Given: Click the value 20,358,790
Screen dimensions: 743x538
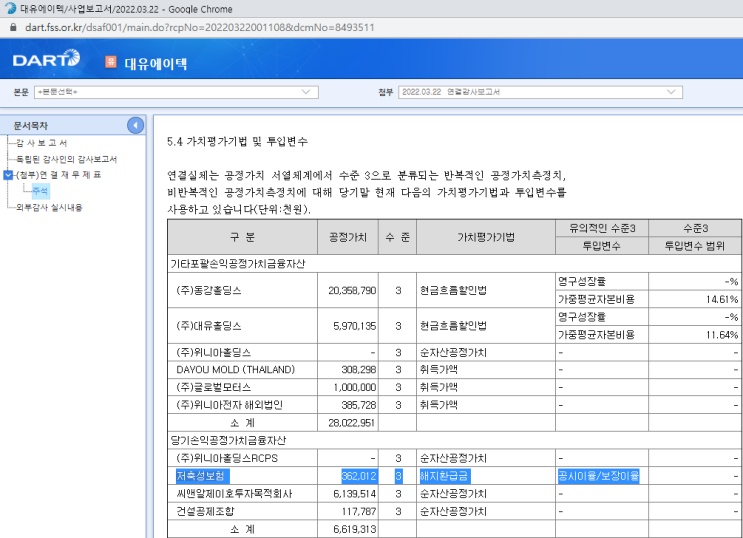Looking at the screenshot, I should [352, 290].
